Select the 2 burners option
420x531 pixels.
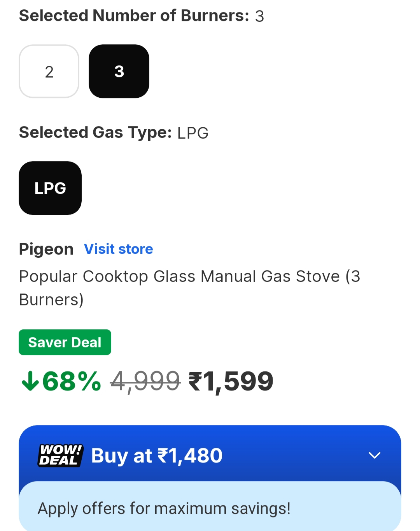(49, 71)
